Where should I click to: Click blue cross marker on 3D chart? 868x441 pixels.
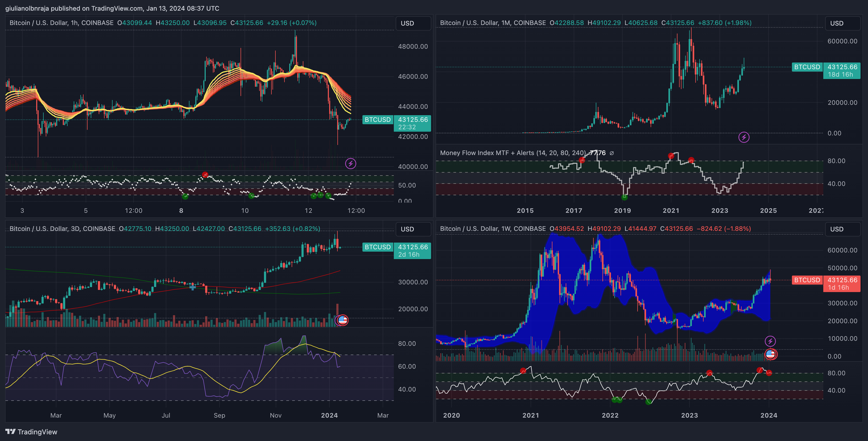pos(192,287)
